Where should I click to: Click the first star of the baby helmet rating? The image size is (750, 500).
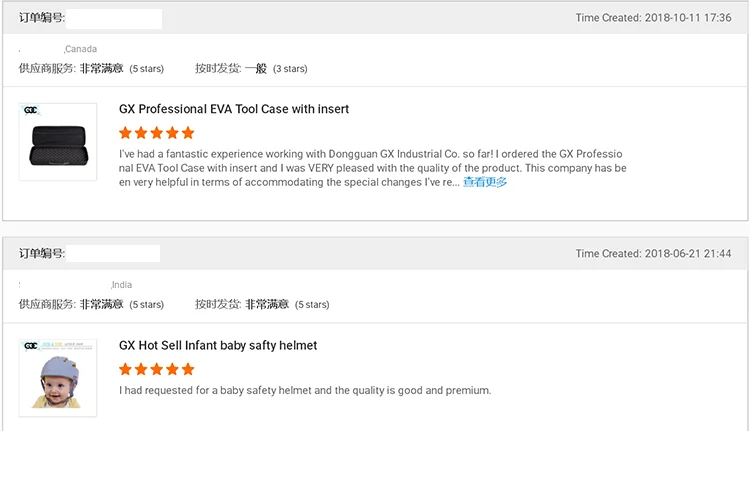(x=126, y=369)
